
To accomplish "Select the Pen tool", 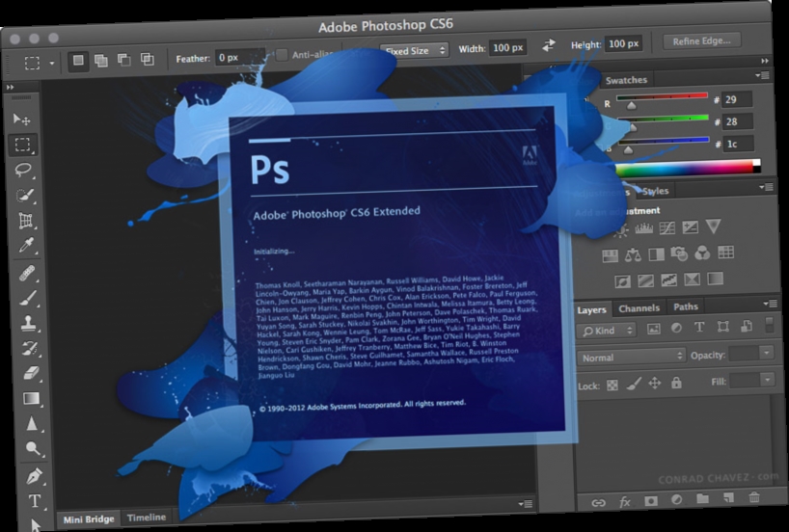I will [x=34, y=476].
